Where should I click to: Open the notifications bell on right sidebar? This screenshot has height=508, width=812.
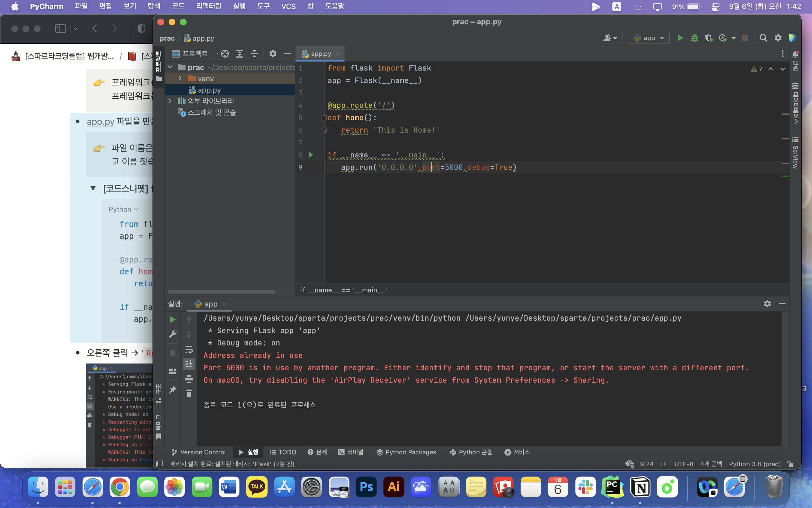(x=795, y=54)
